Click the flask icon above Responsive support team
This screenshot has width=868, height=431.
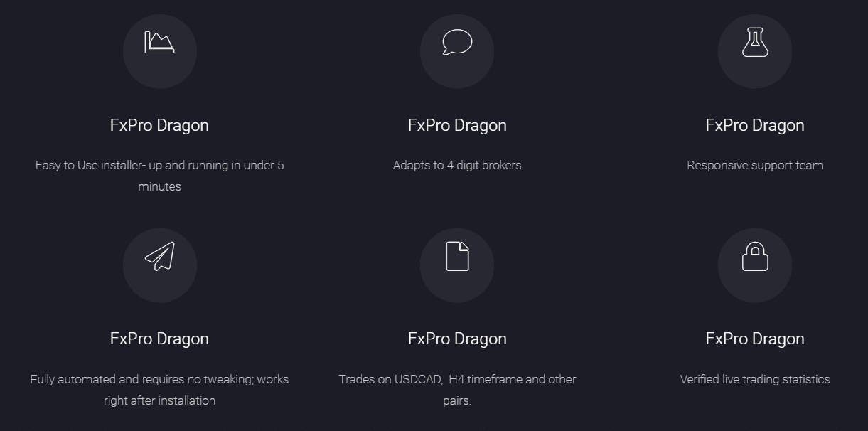coord(754,50)
